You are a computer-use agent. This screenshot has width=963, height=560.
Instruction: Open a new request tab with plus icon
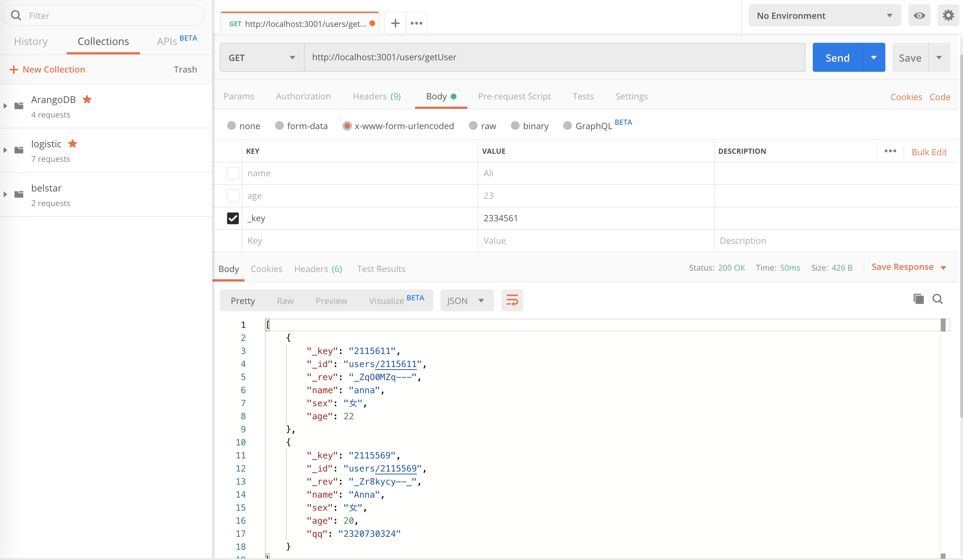pyautogui.click(x=395, y=23)
